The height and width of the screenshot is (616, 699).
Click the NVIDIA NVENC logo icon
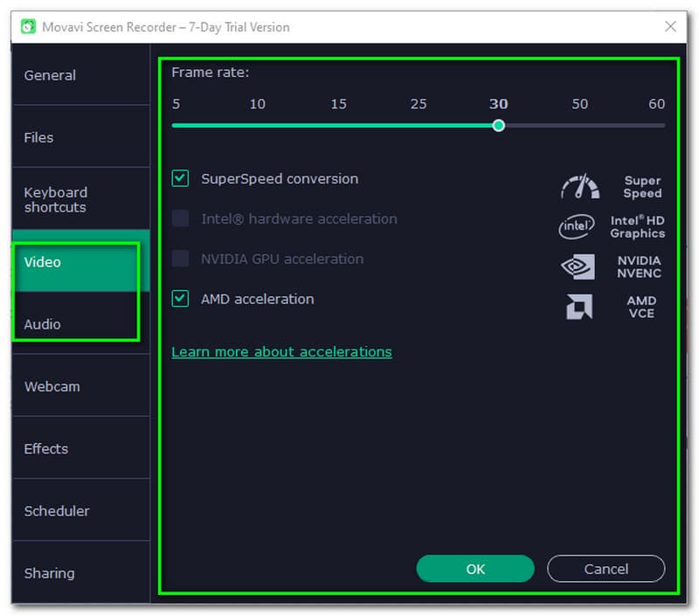[x=578, y=266]
